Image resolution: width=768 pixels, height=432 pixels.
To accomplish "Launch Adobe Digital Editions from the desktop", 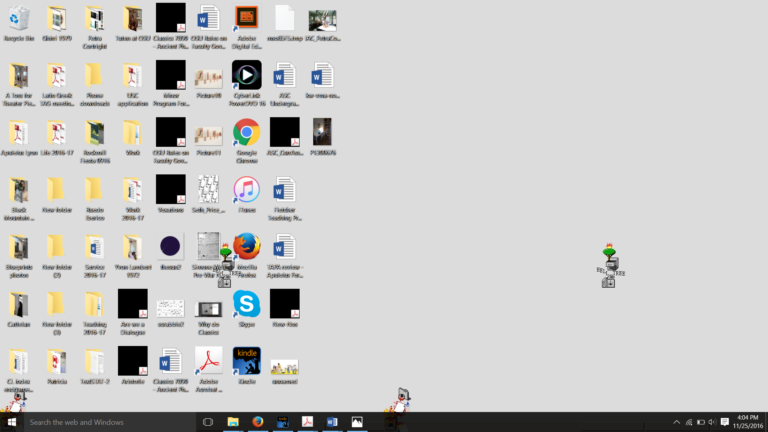I will click(x=246, y=19).
